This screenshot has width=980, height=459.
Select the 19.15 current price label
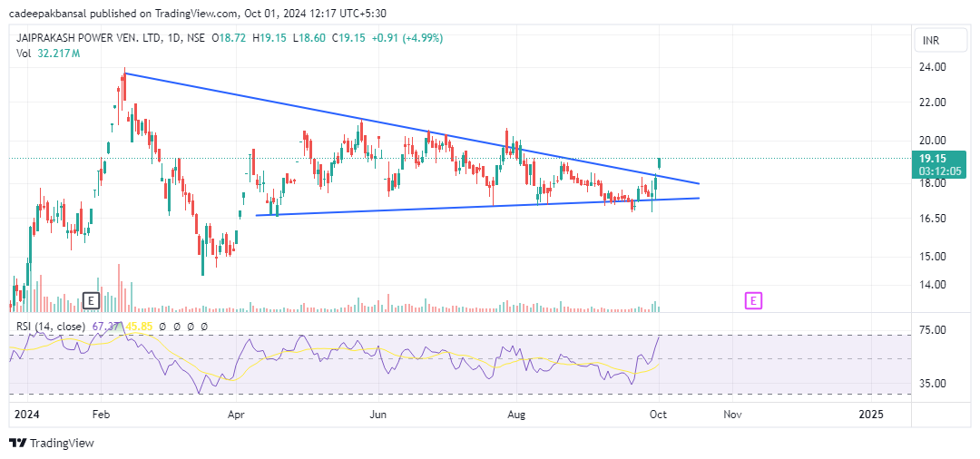pyautogui.click(x=940, y=158)
